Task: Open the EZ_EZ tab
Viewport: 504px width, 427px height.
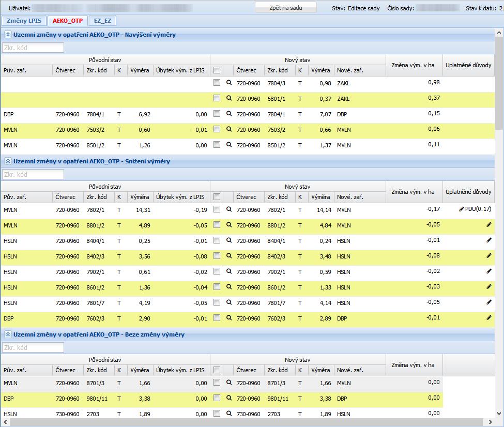Action: pyautogui.click(x=102, y=21)
